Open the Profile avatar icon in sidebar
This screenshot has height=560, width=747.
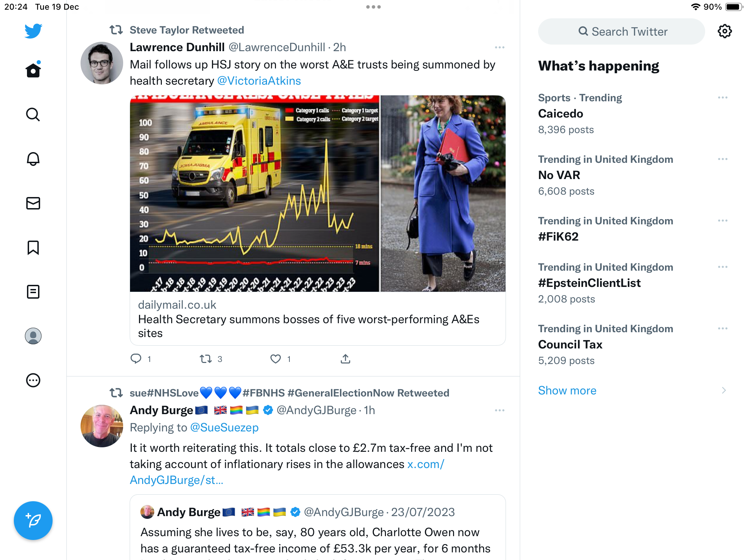pos(33,336)
